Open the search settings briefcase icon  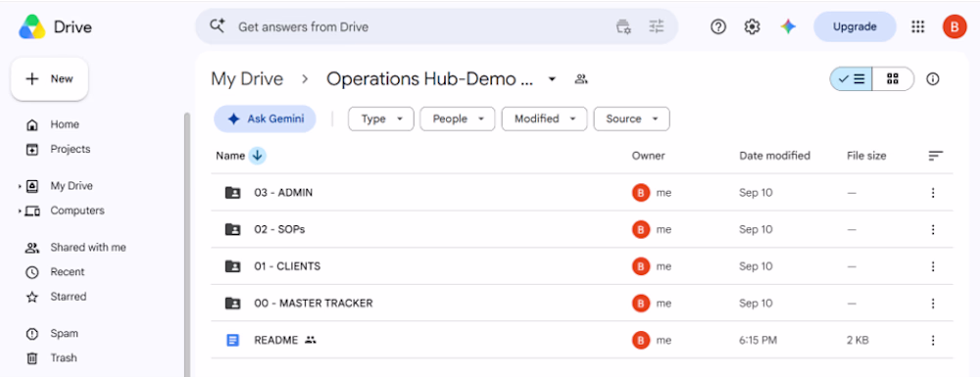(623, 26)
